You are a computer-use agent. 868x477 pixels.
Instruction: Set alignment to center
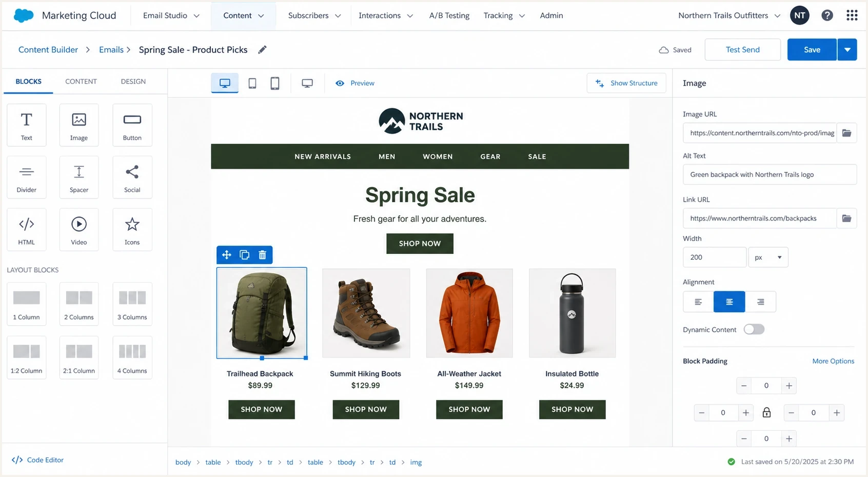tap(729, 302)
